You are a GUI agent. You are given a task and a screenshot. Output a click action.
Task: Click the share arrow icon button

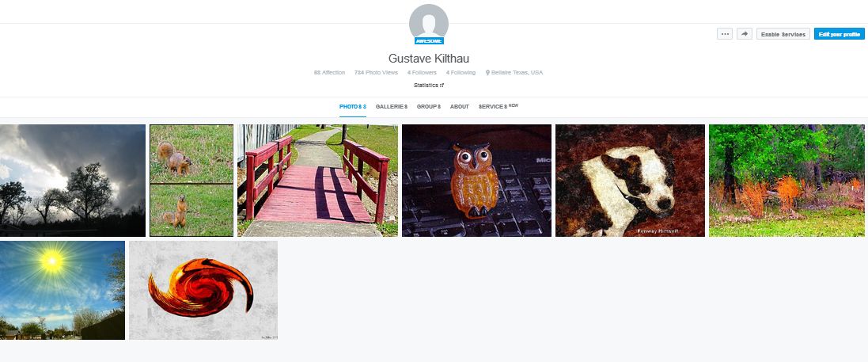[745, 34]
